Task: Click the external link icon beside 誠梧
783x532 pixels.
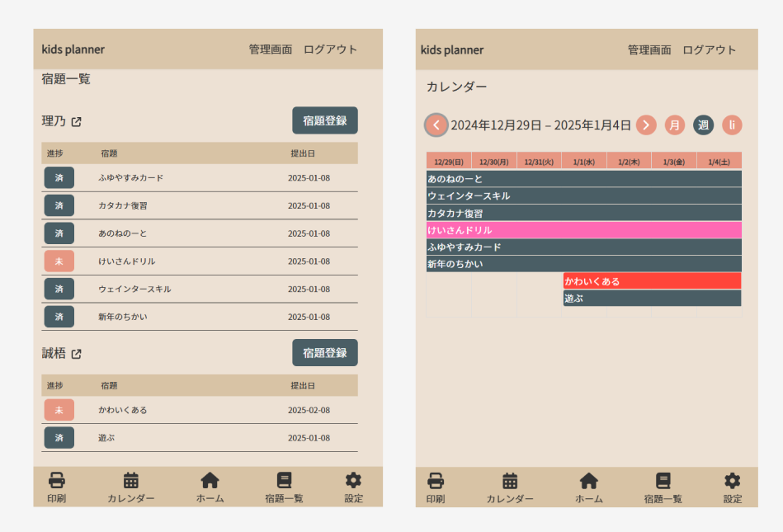Action: pos(77,354)
